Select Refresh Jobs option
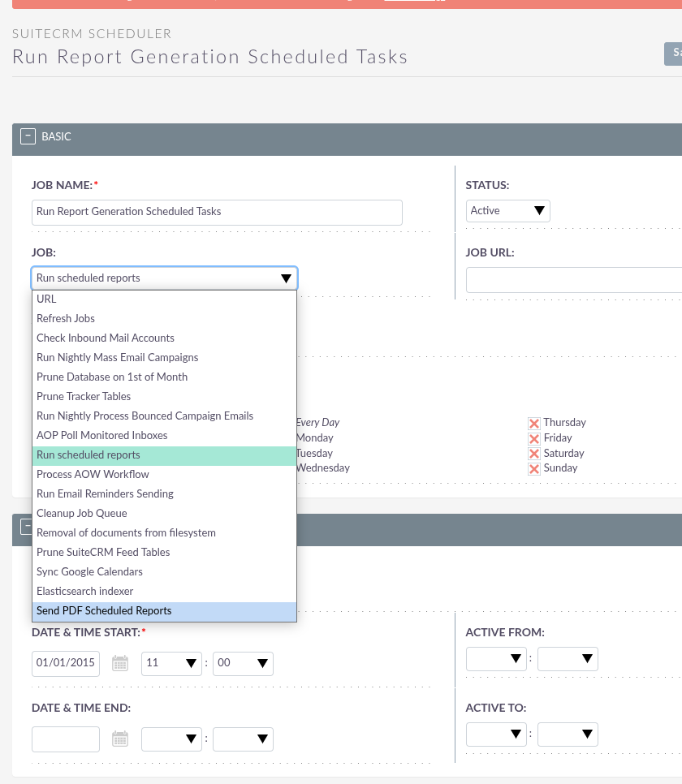Image resolution: width=682 pixels, height=784 pixels. coord(164,318)
